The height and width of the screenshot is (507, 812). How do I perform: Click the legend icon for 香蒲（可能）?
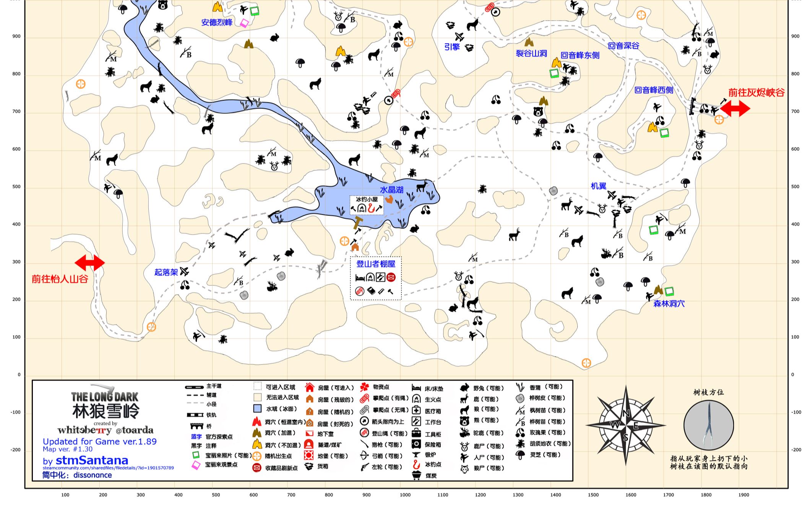[x=520, y=387]
